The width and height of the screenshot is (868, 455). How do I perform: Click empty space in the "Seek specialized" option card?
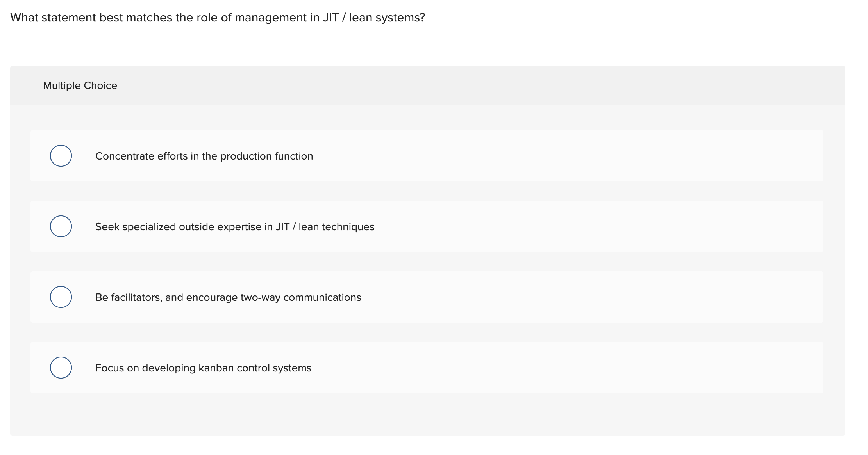pos(586,227)
